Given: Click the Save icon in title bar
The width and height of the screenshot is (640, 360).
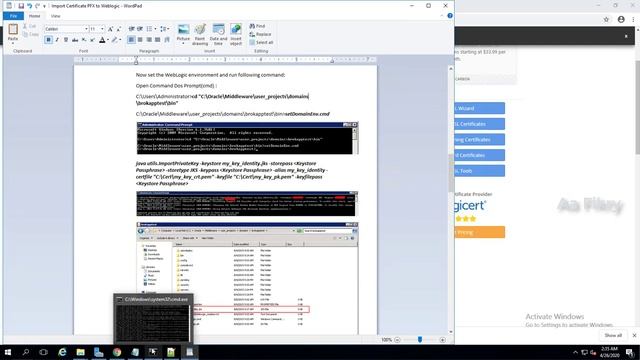Looking at the screenshot, I should point(21,6).
